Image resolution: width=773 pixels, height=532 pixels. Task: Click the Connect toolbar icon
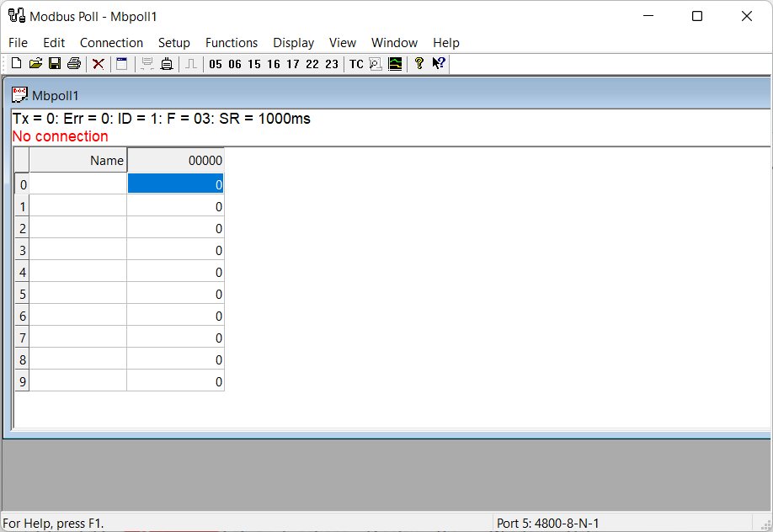pos(147,64)
